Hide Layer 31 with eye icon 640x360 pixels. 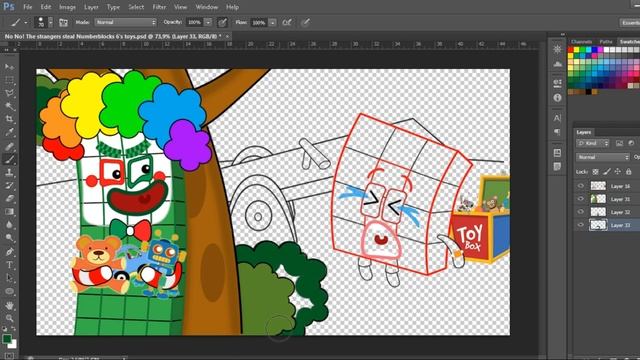tap(580, 199)
